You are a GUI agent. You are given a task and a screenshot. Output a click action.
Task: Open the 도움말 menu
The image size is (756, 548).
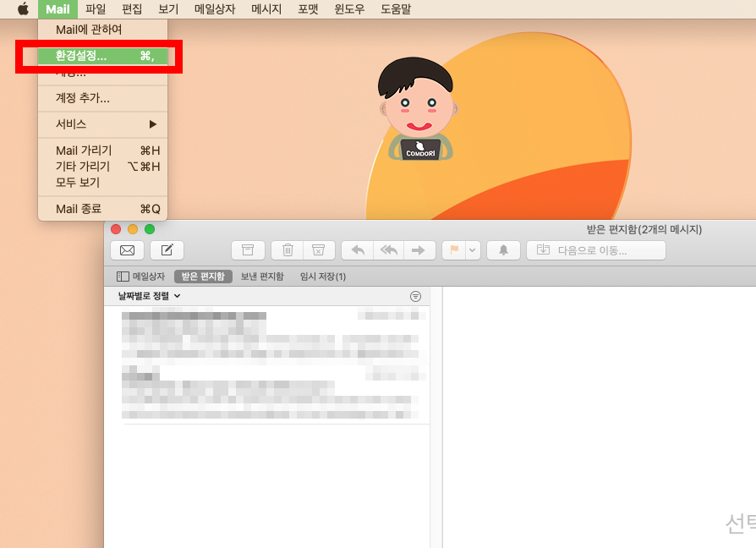point(396,9)
